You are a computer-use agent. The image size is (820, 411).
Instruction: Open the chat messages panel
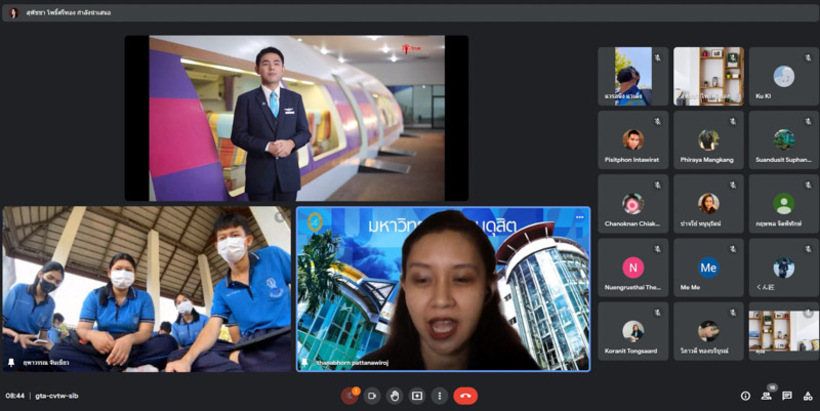click(787, 396)
